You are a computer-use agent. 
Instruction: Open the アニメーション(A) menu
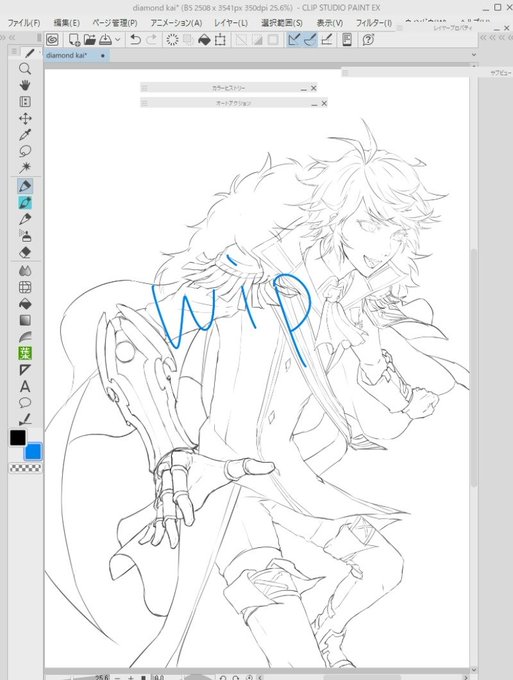[176, 23]
